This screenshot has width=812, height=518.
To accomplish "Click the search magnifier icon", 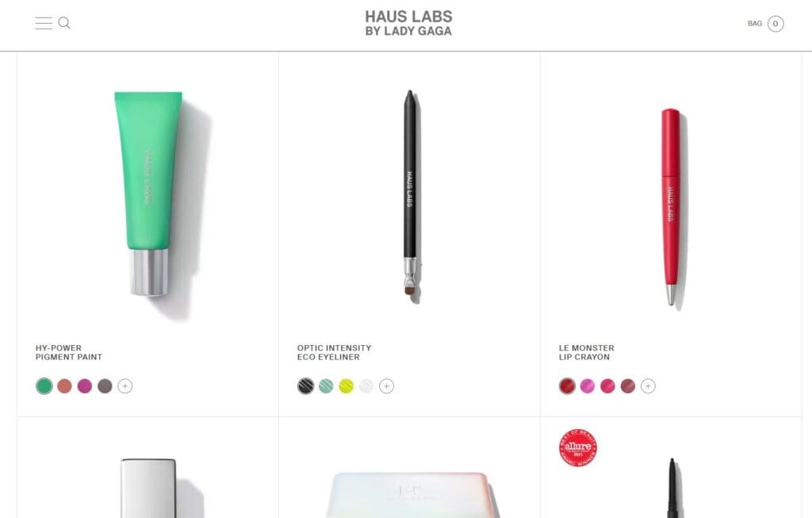I will tap(64, 23).
